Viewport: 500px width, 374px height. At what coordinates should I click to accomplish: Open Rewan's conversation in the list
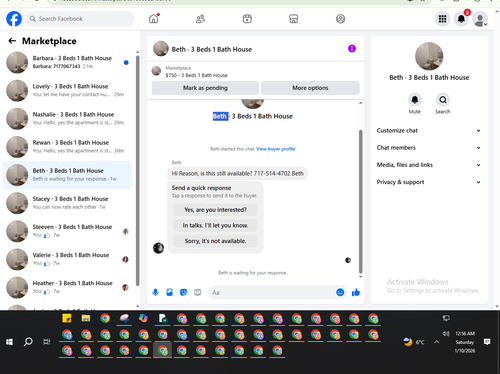click(67, 147)
